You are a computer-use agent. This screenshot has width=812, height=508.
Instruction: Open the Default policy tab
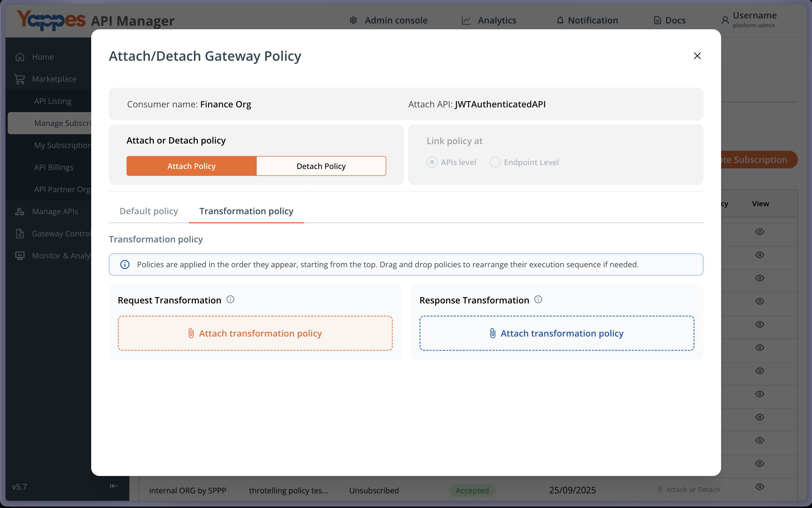(149, 211)
